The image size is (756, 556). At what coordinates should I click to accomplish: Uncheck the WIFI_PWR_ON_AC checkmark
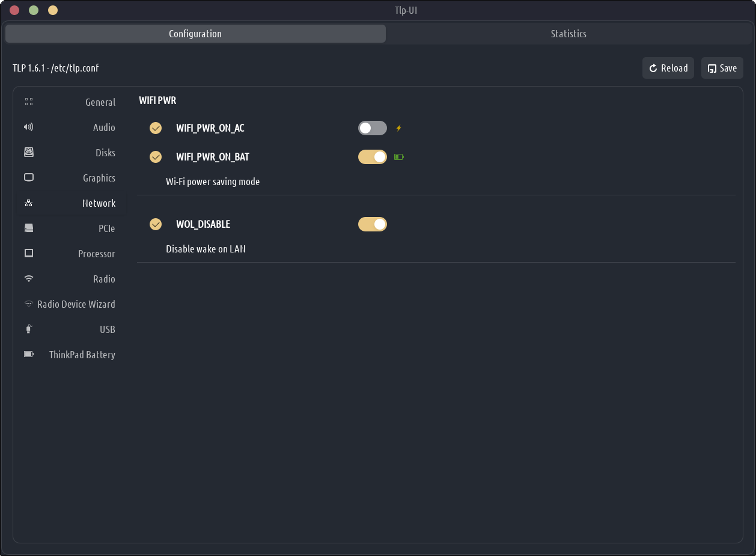coord(156,128)
